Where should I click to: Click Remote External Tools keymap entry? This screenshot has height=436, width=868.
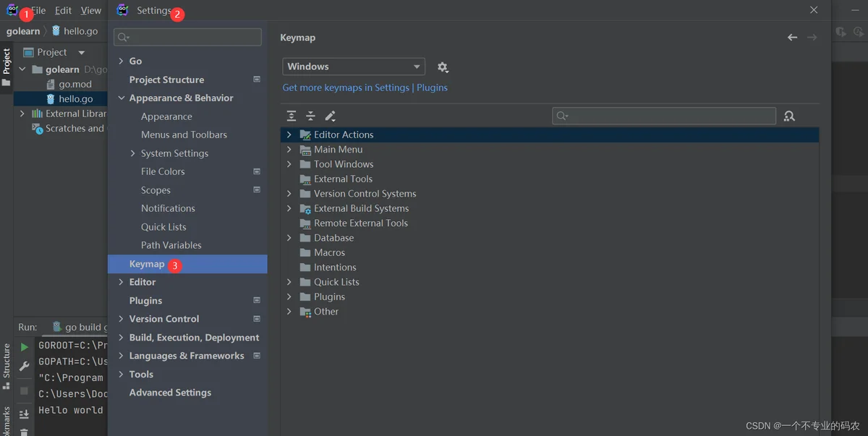point(361,223)
